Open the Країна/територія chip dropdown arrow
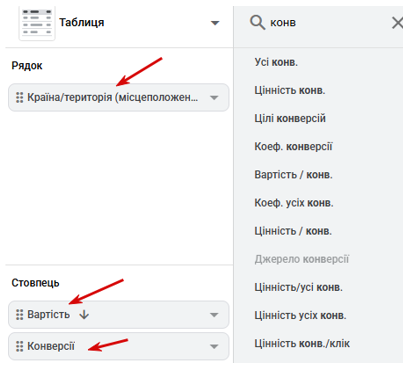This screenshot has height=365, width=403. pos(214,98)
